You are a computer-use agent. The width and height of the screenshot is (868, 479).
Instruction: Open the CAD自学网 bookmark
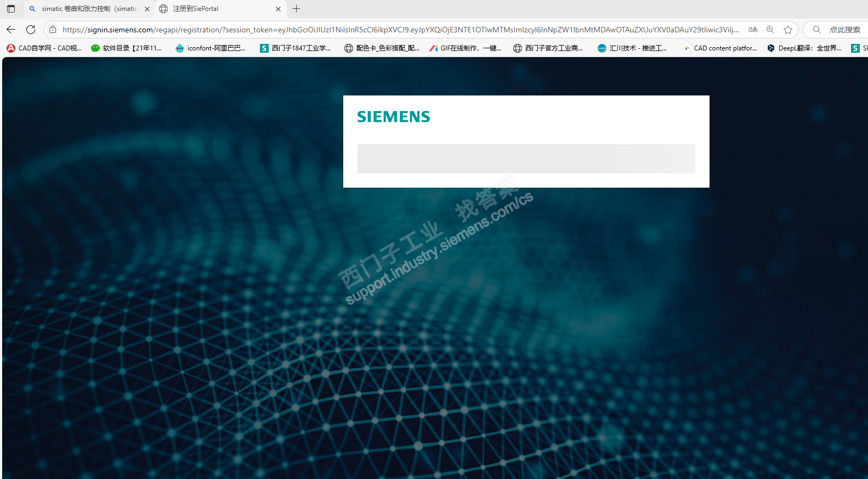tap(44, 48)
